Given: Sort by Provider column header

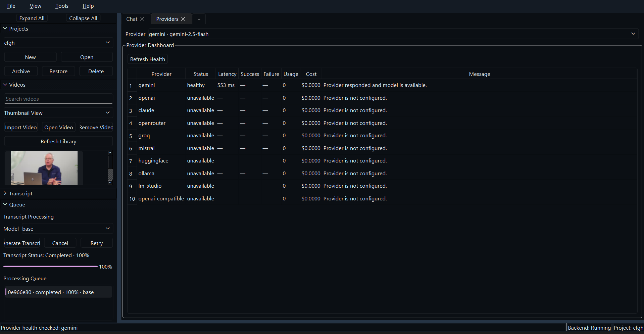Looking at the screenshot, I should [x=161, y=74].
